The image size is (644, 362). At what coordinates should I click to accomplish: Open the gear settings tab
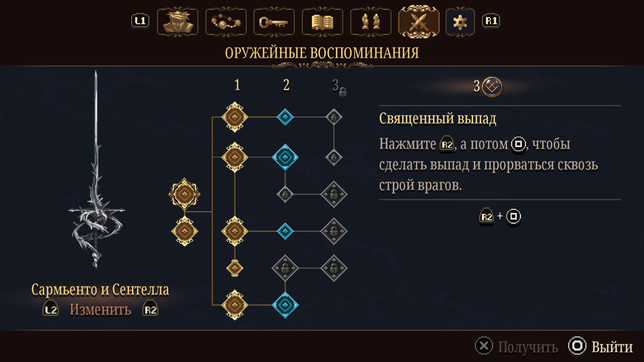(460, 22)
